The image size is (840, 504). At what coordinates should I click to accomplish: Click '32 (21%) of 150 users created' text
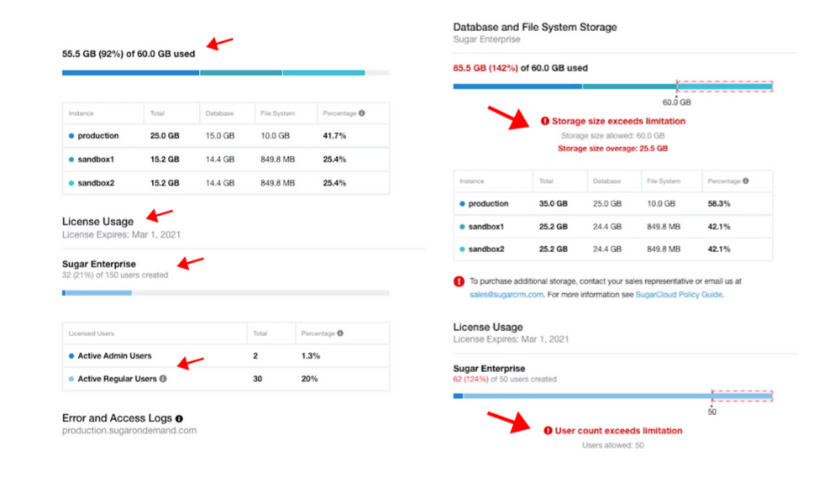pos(115,275)
